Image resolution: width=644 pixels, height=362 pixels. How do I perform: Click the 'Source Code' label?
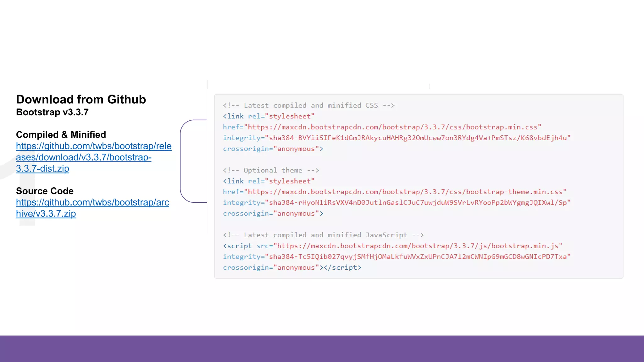(45, 191)
